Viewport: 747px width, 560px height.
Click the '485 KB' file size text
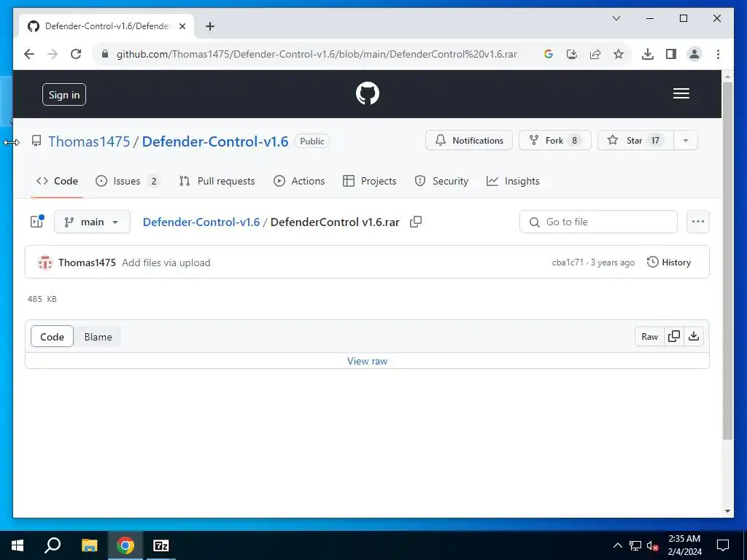42,299
